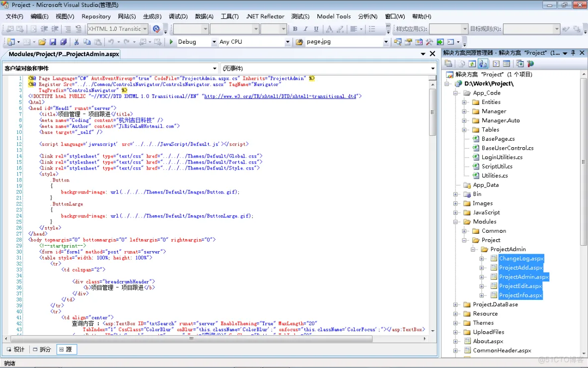Open the xhtml1-transitional.dtd URL link in code
The height and width of the screenshot is (368, 588).
point(280,96)
